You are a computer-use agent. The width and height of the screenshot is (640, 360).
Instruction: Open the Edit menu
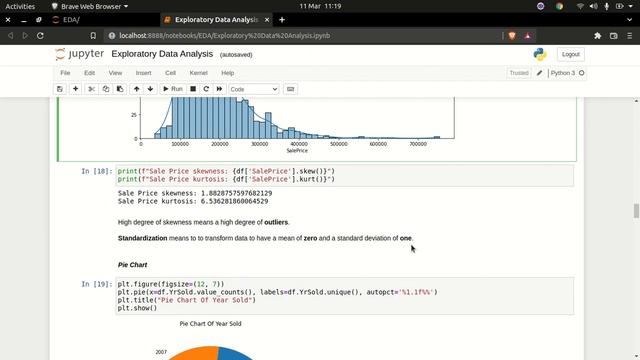[x=89, y=73]
